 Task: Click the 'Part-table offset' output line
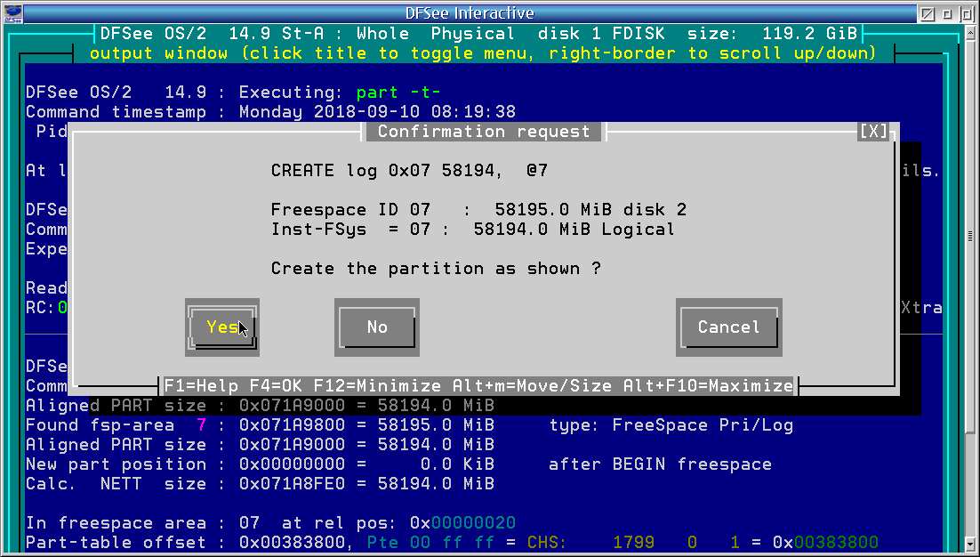click(452, 542)
